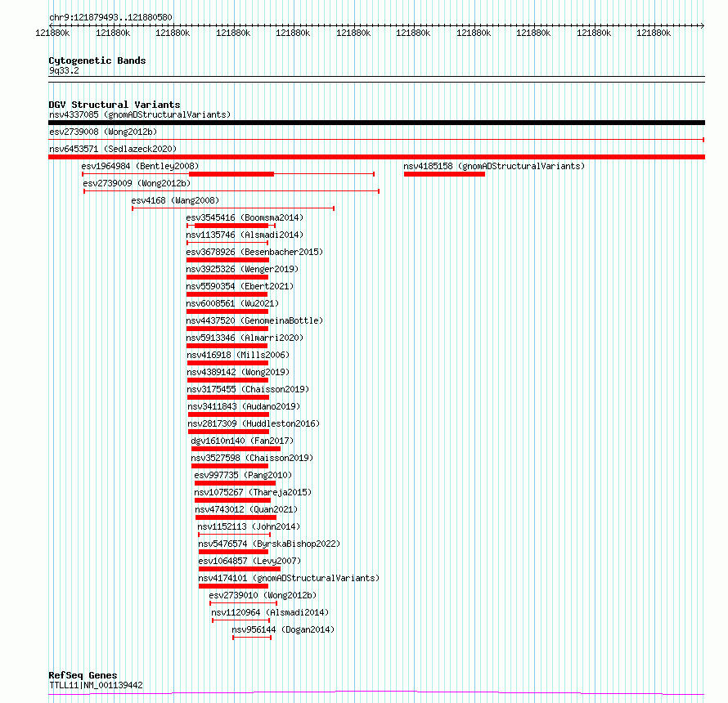Open nsv4185158 gnomADStructuralVariants label
The height and width of the screenshot is (703, 728).
[494, 166]
